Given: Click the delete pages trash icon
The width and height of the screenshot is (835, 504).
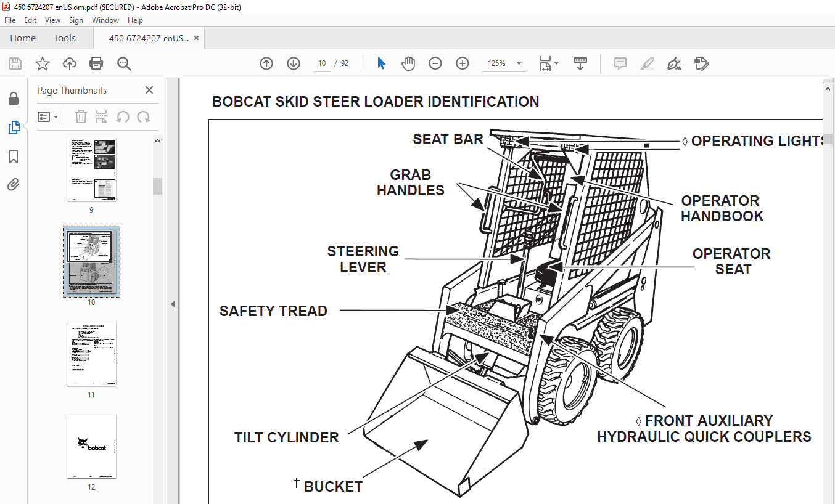Looking at the screenshot, I should coord(81,116).
